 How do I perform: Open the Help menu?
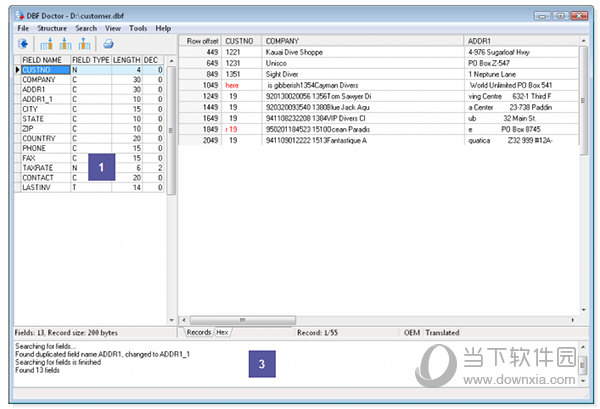163,28
